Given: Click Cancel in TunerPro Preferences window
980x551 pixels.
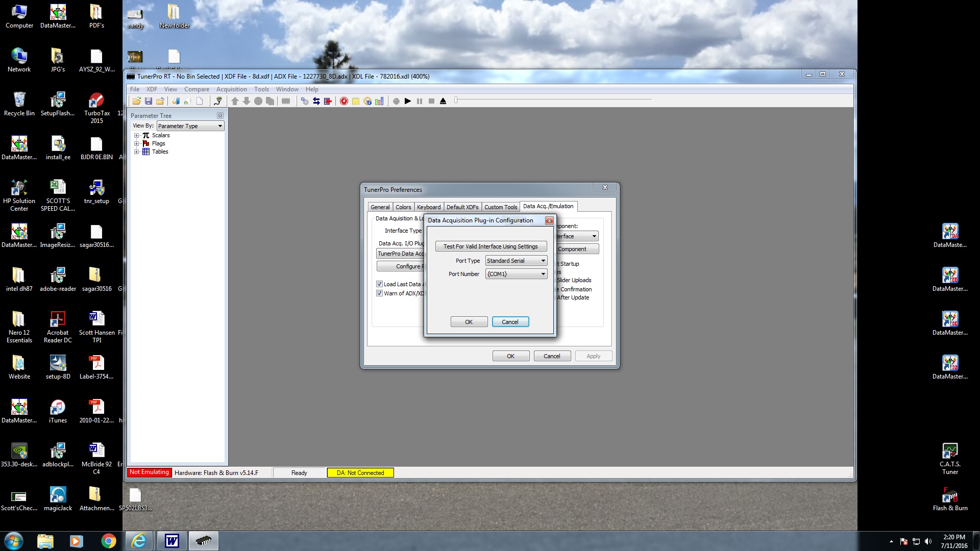Looking at the screenshot, I should point(552,356).
